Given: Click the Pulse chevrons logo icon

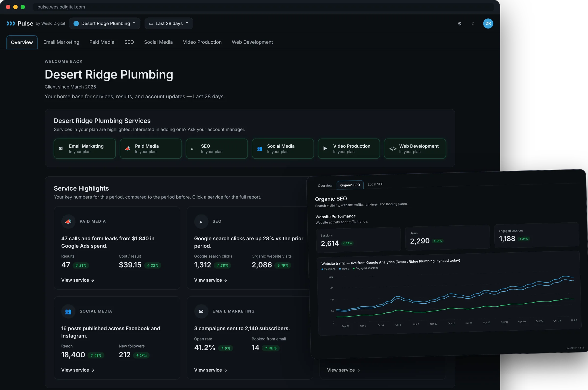Looking at the screenshot, I should pyautogui.click(x=11, y=23).
